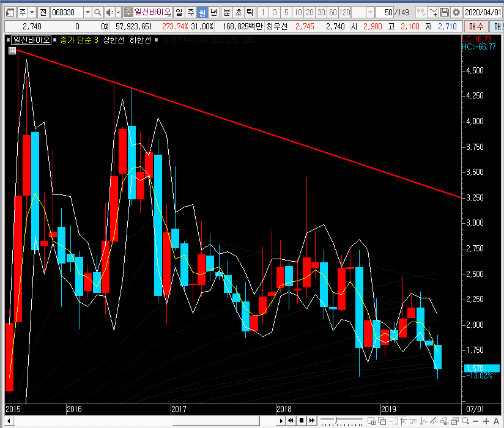
Task: Click the eraser tool icon
Action: (444, 421)
